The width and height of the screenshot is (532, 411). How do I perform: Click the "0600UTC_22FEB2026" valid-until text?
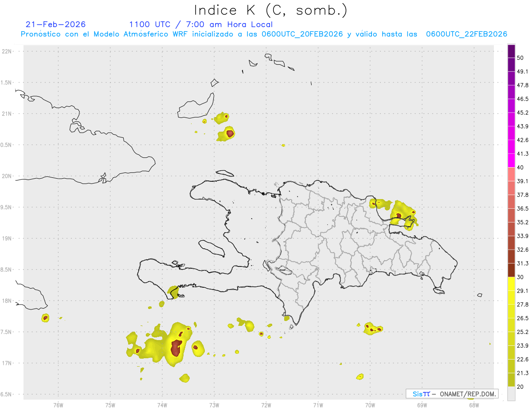coord(466,34)
